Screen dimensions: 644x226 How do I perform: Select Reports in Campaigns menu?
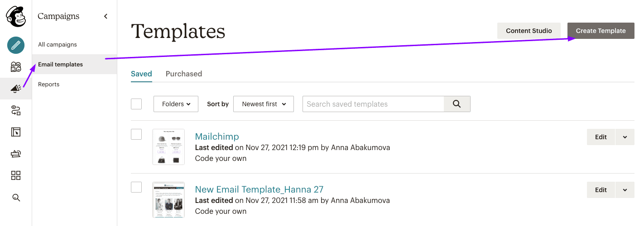(x=49, y=85)
